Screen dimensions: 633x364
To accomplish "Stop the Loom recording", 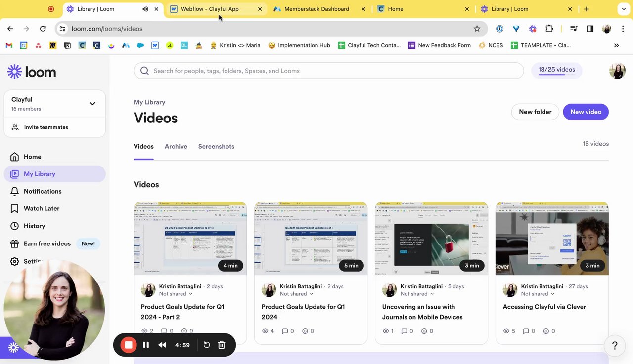I will 129,345.
